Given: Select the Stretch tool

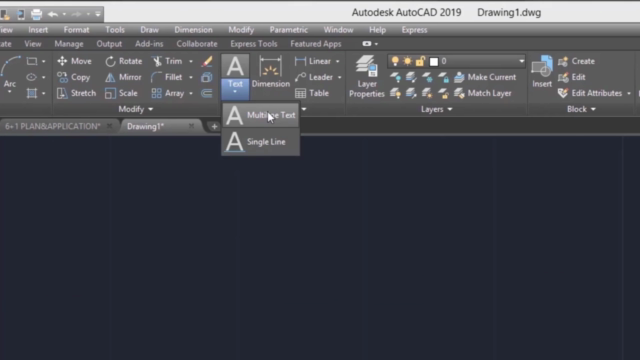Looking at the screenshot, I should coord(76,93).
